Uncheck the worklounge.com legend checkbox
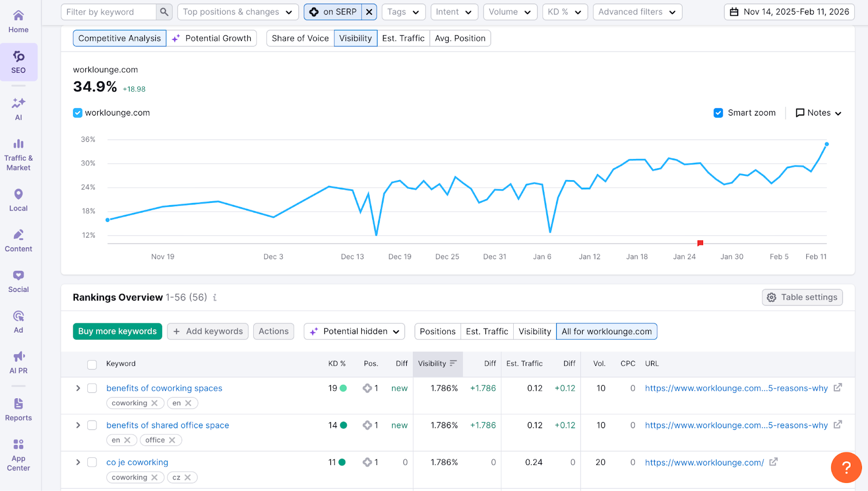 click(x=78, y=112)
